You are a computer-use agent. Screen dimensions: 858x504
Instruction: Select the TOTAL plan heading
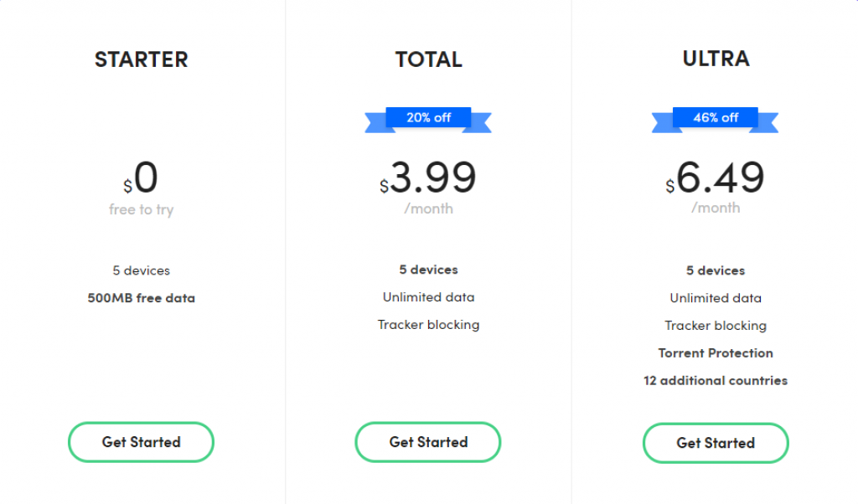pyautogui.click(x=428, y=59)
